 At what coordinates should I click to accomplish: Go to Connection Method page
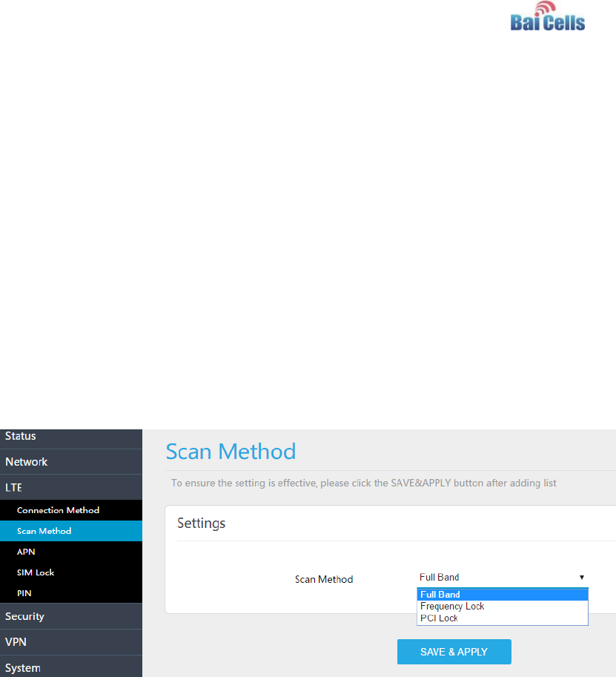pyautogui.click(x=71, y=510)
